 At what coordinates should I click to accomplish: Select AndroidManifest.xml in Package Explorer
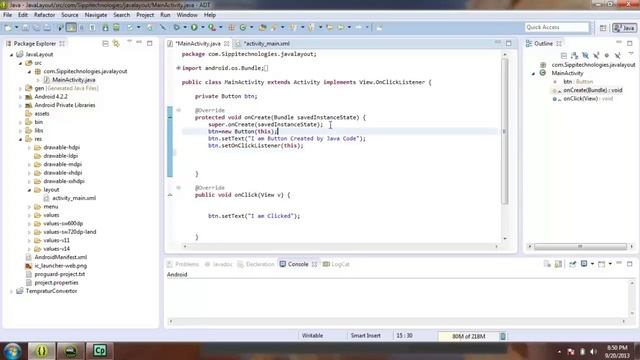point(60,257)
